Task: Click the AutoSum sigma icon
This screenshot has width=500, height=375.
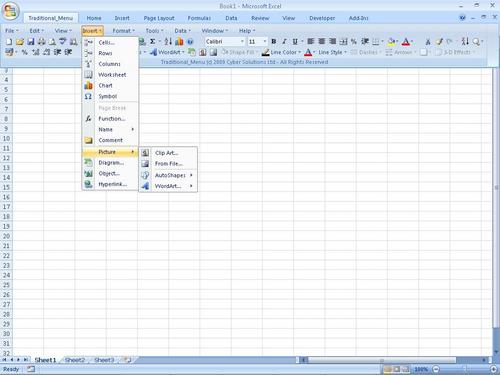Action: (153, 42)
